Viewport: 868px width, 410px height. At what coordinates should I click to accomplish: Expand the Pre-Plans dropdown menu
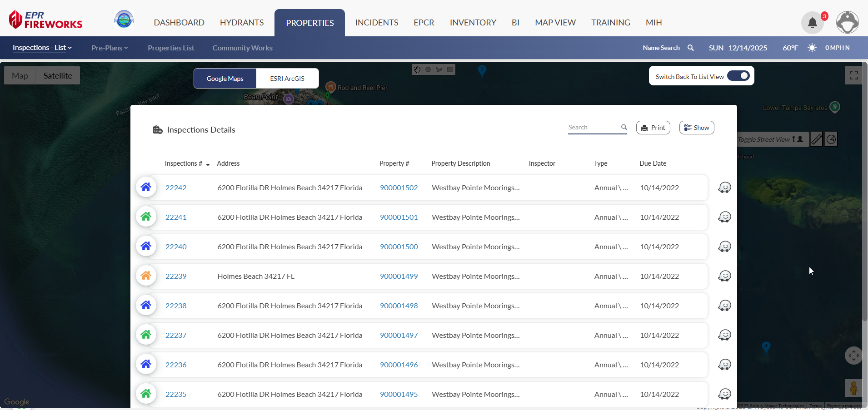point(110,48)
